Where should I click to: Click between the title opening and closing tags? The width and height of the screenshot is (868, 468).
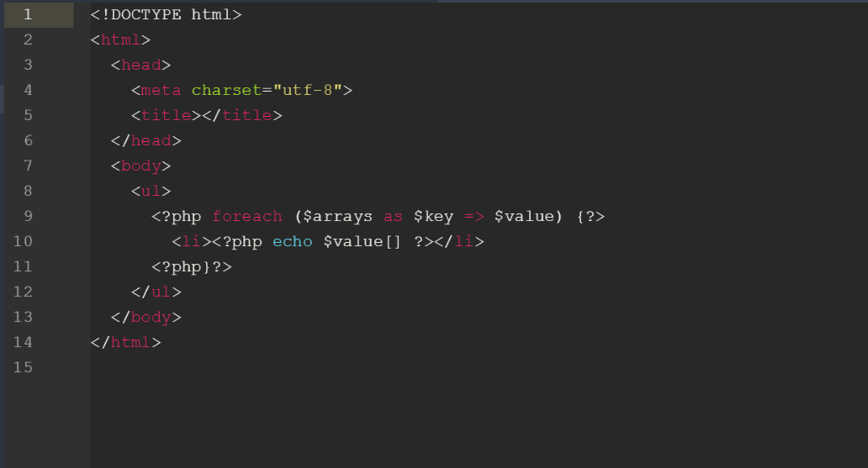(x=202, y=115)
